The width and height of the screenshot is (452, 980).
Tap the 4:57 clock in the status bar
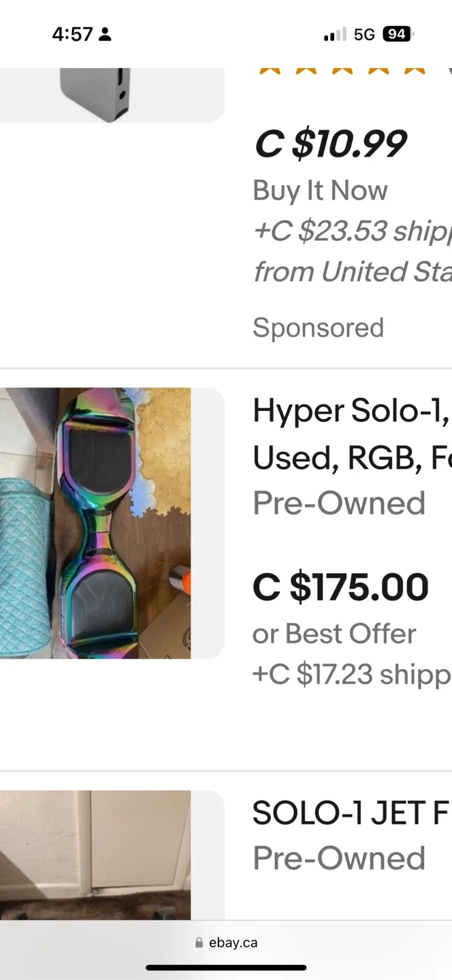(72, 34)
